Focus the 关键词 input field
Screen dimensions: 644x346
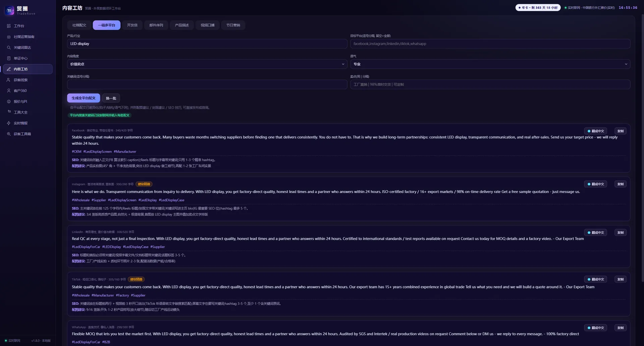coord(207,84)
